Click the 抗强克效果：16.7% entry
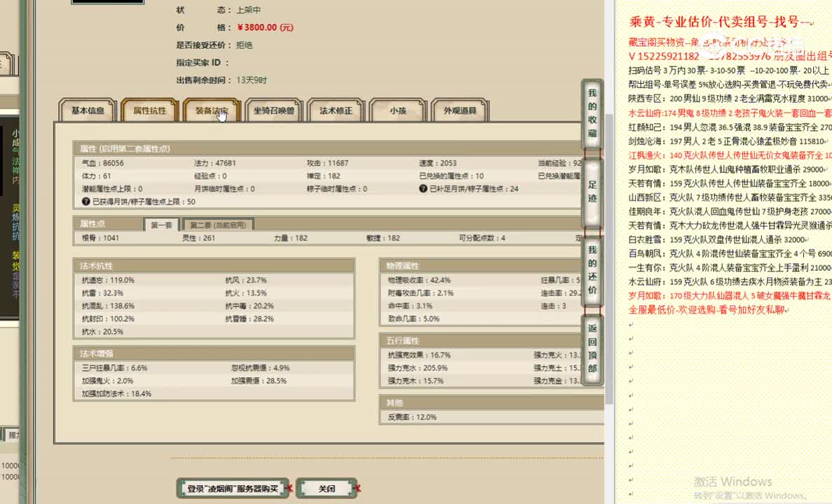832x504 pixels. [420, 355]
